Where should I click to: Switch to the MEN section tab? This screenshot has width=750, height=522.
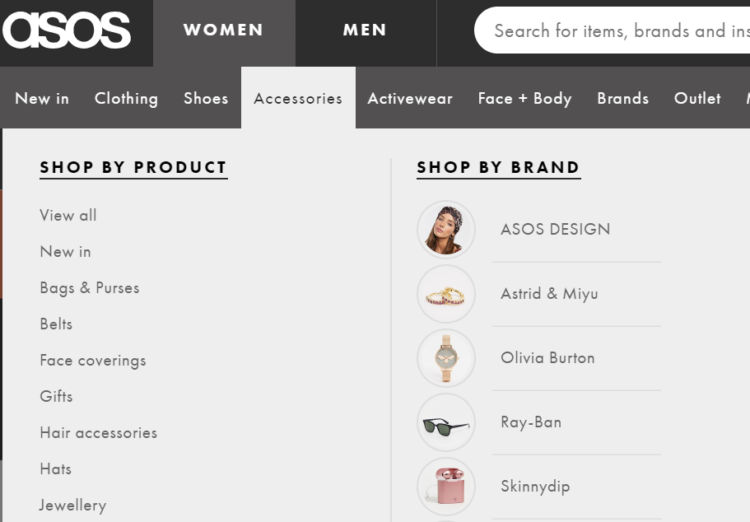pos(364,31)
